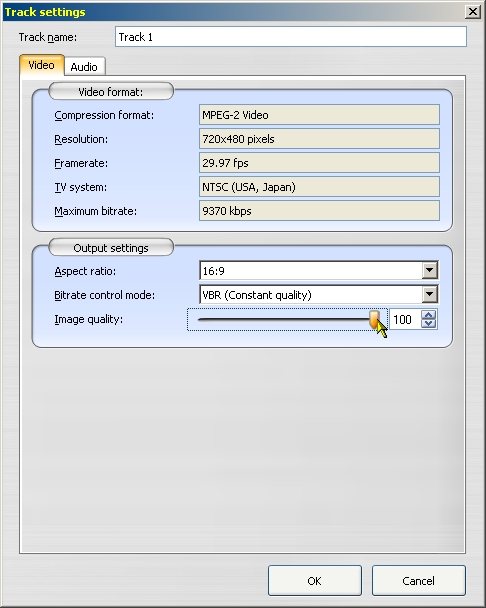The height and width of the screenshot is (608, 486).
Task: Click the Image quality slider handle
Action: point(374,319)
